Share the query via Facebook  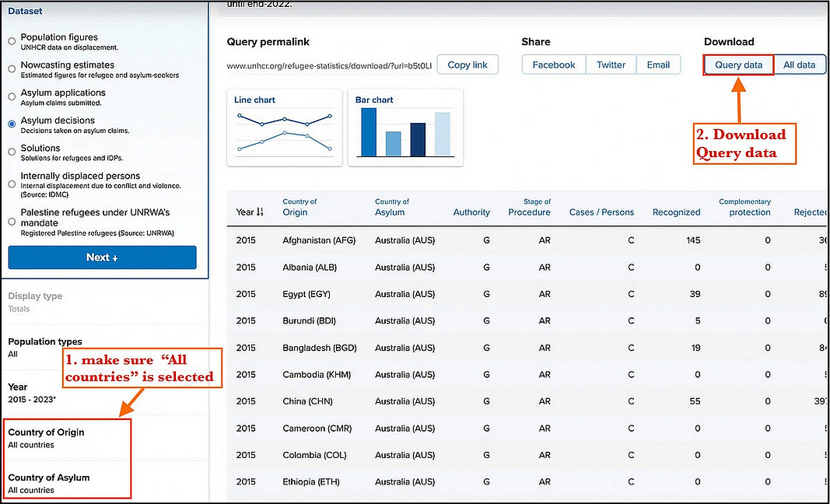[x=554, y=65]
